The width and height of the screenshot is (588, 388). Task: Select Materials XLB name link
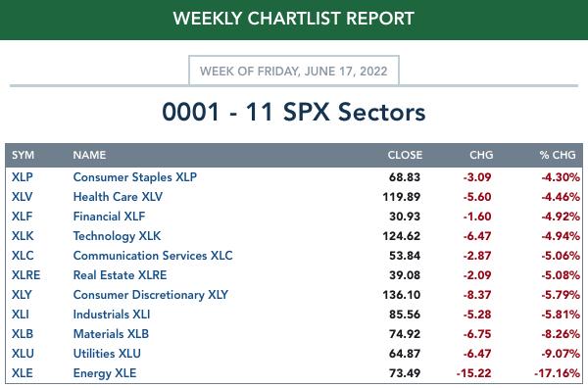(x=111, y=334)
